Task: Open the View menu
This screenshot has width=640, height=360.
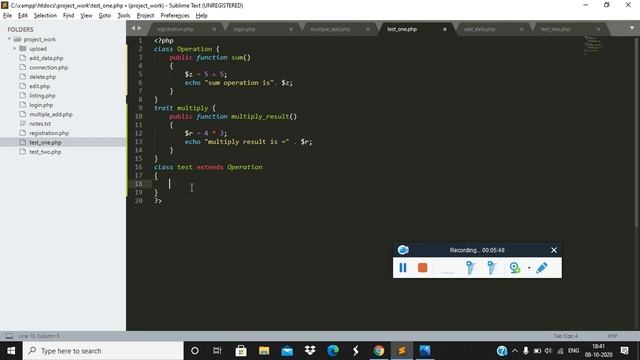Action: 86,16
